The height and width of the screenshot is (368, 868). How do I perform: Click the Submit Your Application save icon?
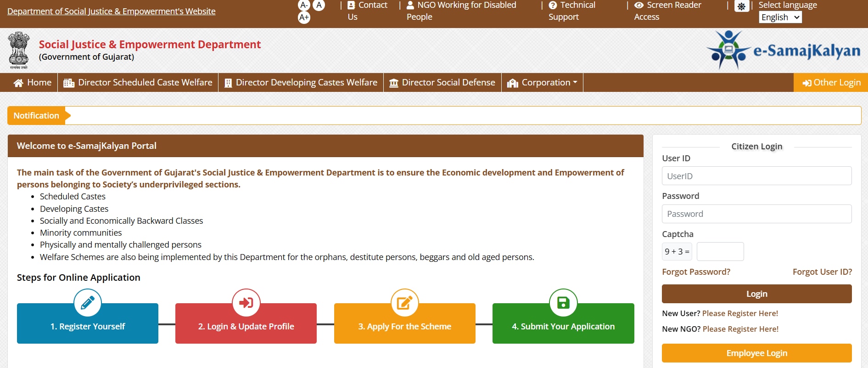point(563,303)
